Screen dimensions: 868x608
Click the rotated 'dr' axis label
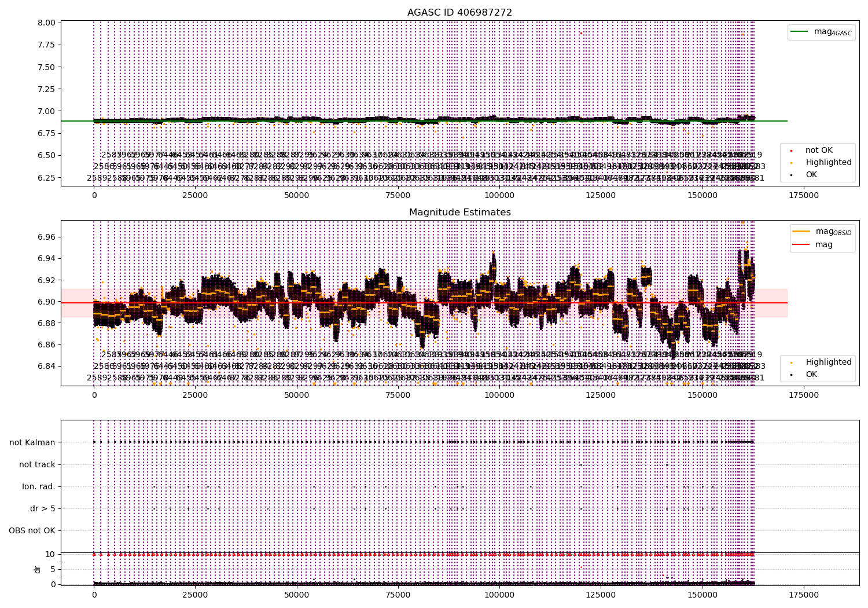click(x=38, y=569)
